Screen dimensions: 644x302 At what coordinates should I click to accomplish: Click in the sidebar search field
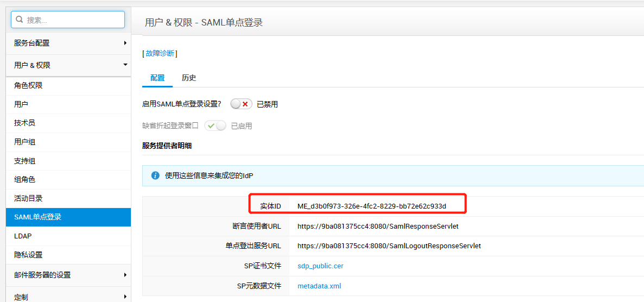coord(73,20)
